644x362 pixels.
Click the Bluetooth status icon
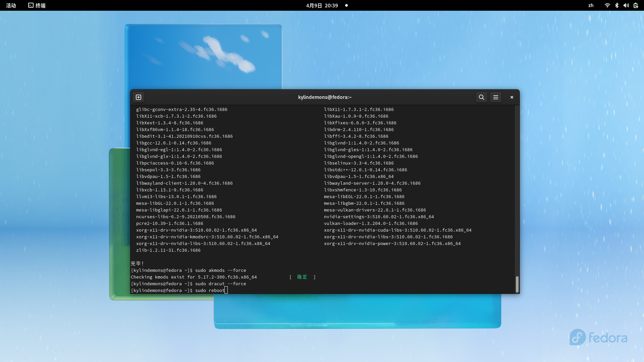coord(616,5)
